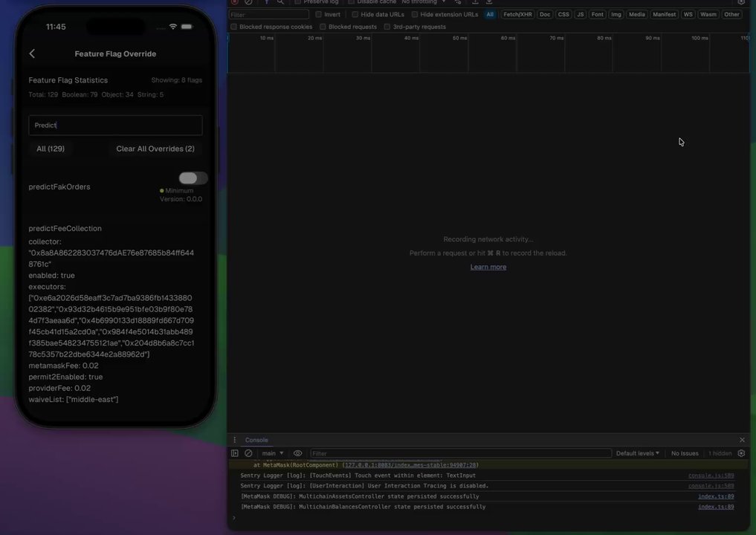Toggle the Disable cache checkbox
Viewport: 756px width, 535px height.
click(x=351, y=2)
